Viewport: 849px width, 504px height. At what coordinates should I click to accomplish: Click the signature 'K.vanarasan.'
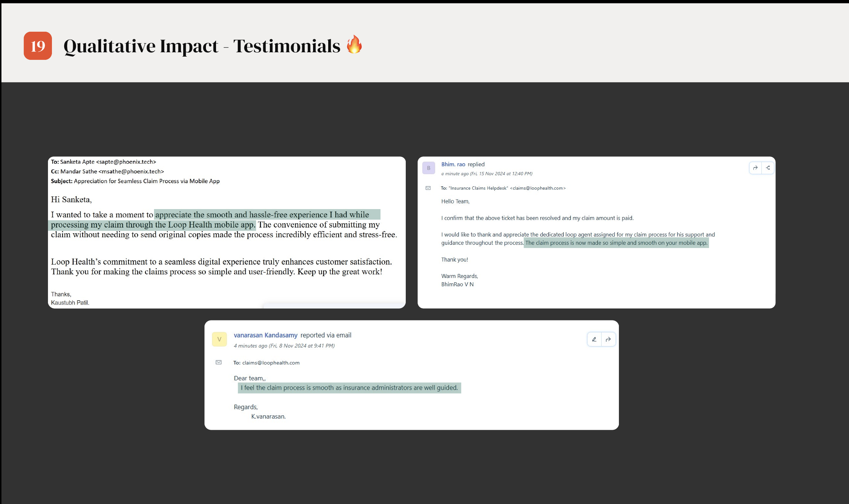[268, 416]
